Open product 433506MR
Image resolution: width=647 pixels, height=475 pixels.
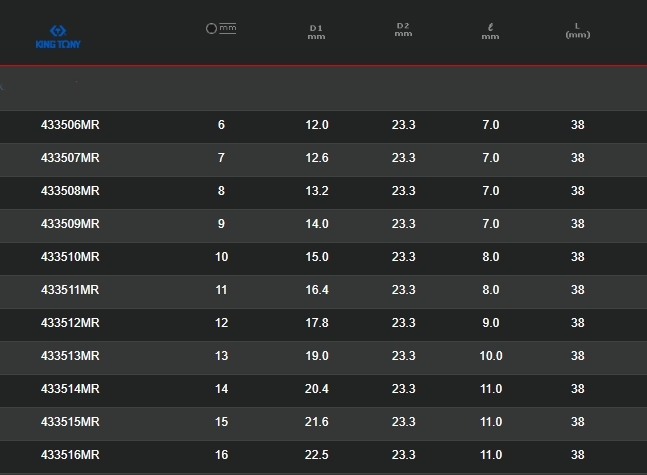[70, 125]
